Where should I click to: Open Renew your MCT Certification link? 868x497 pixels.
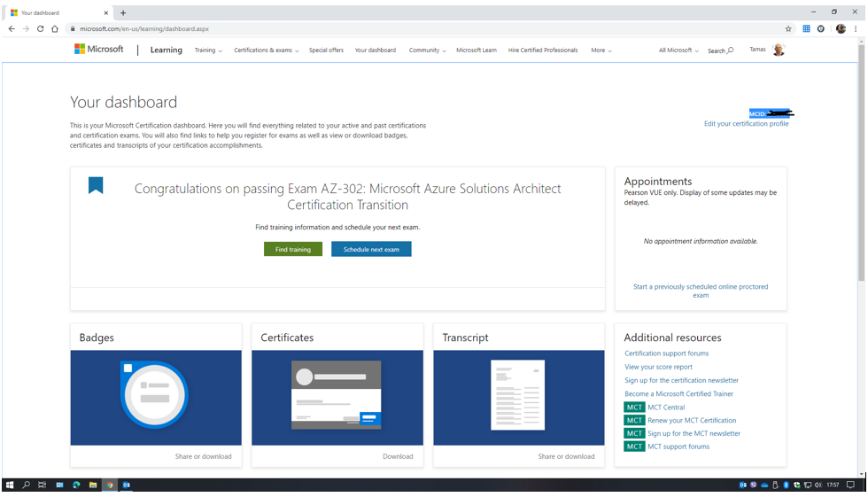(x=692, y=421)
